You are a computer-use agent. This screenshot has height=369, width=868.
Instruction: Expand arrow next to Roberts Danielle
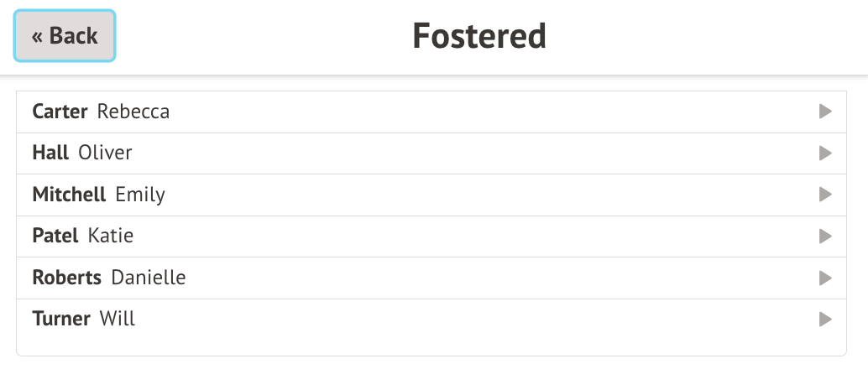825,278
